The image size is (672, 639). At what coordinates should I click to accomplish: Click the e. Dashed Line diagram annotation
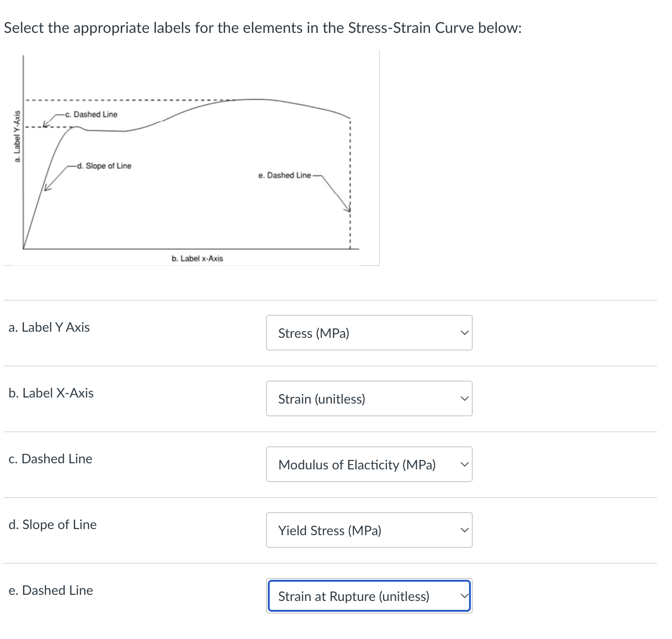click(x=284, y=176)
